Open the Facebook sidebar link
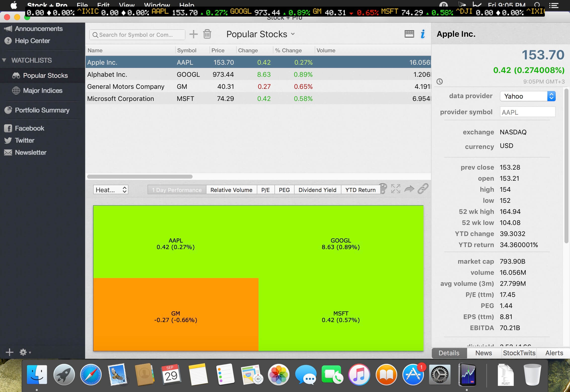570x392 pixels. pyautogui.click(x=24, y=128)
